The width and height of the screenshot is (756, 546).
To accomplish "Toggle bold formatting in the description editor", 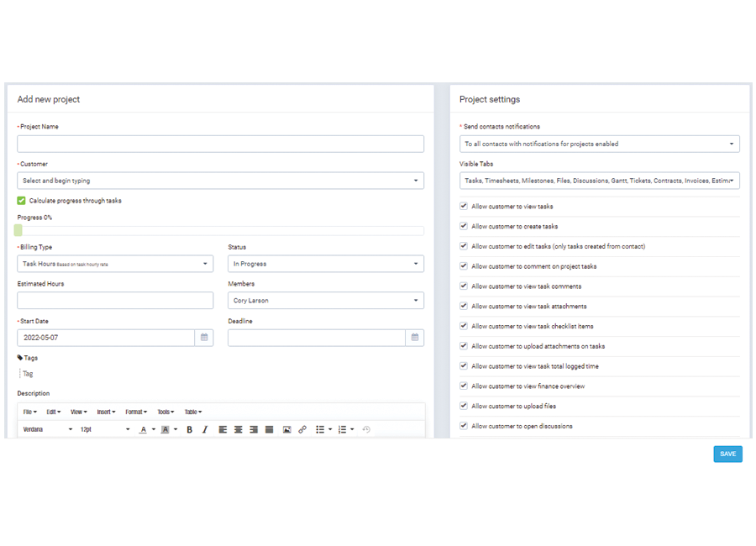I will (x=190, y=429).
